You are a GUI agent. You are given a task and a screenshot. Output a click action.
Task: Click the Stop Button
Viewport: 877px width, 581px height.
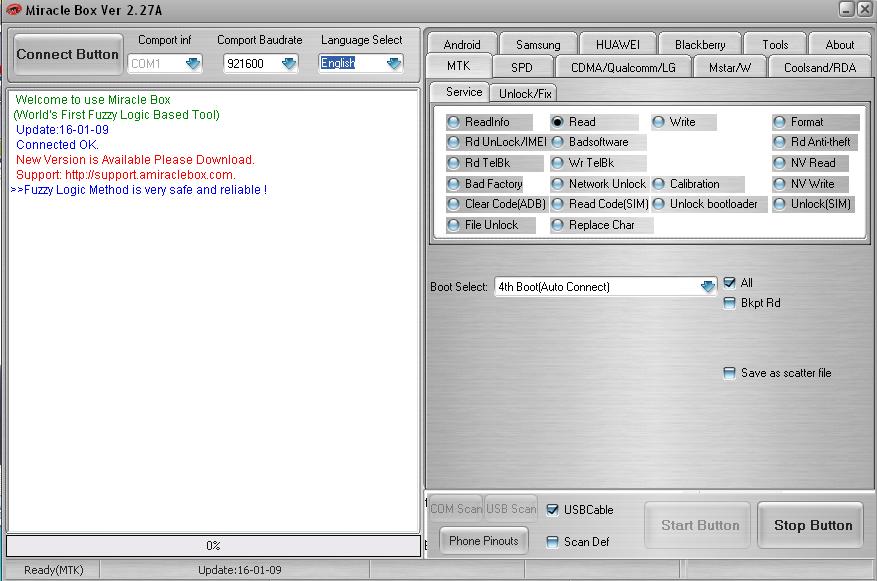pyautogui.click(x=810, y=524)
